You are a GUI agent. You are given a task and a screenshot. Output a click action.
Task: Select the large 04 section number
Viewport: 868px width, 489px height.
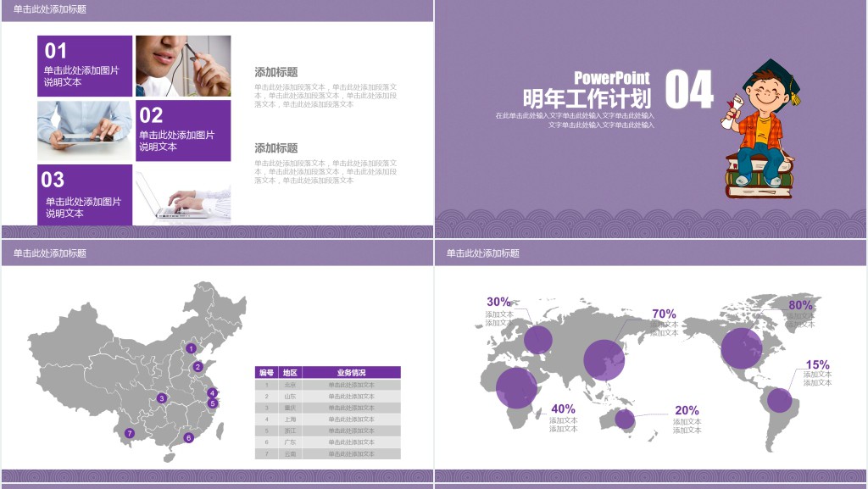(688, 90)
